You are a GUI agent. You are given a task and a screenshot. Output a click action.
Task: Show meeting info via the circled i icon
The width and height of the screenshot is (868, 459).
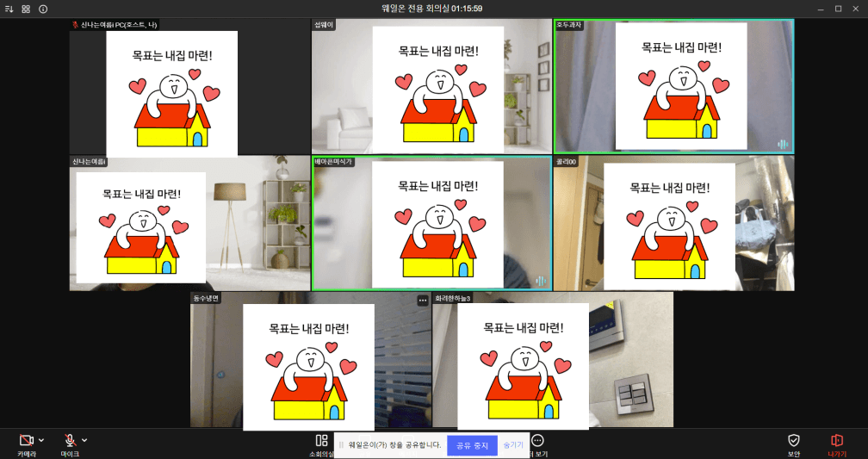pyautogui.click(x=43, y=9)
